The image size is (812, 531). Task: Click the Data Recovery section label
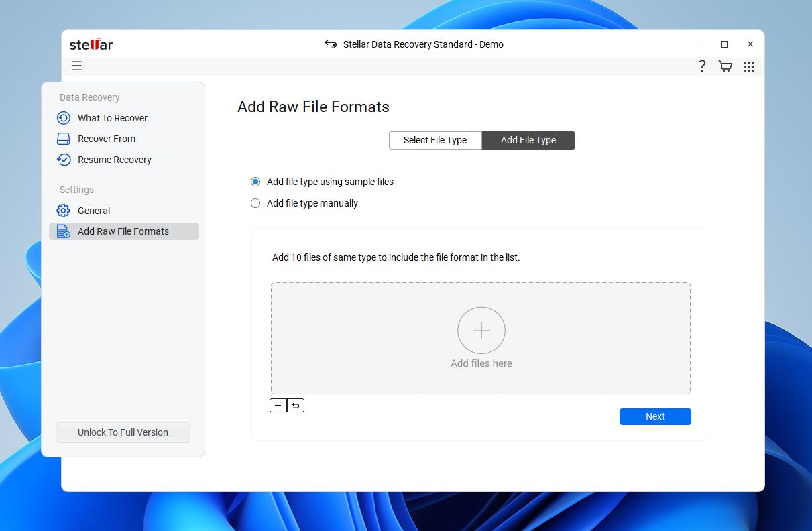pyautogui.click(x=90, y=97)
